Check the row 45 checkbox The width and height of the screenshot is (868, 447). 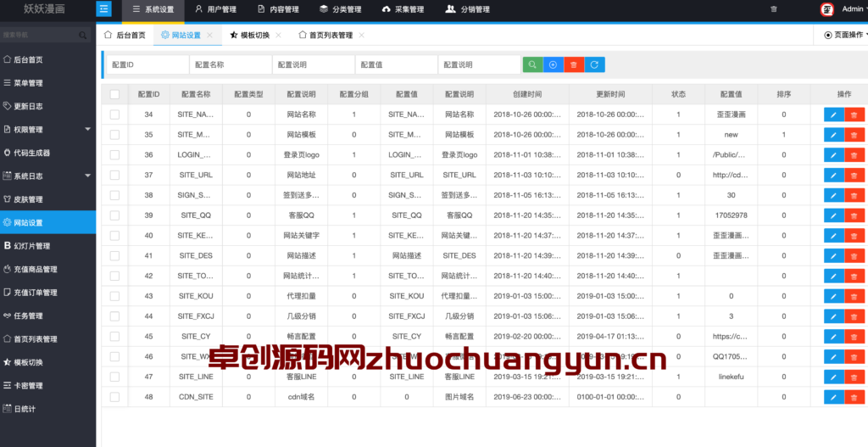[x=114, y=337]
